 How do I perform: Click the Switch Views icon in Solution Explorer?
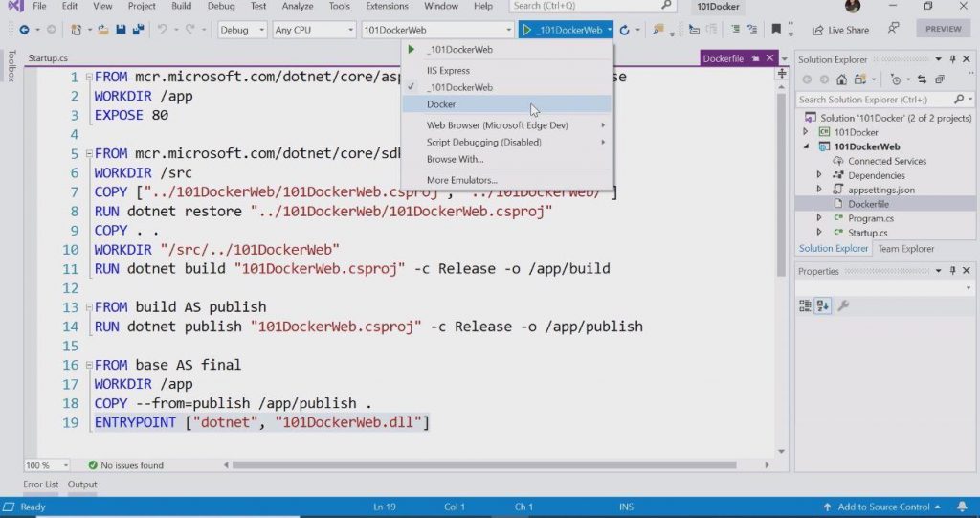click(x=860, y=79)
